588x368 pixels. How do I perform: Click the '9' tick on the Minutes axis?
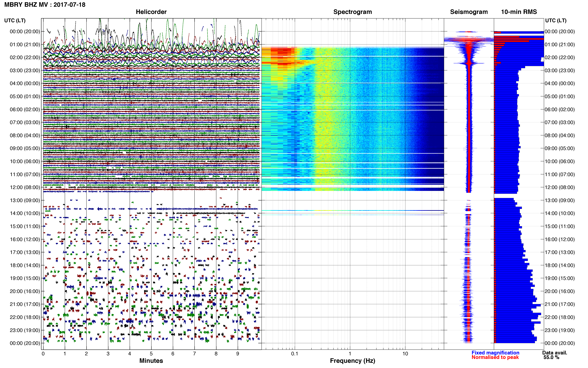click(238, 354)
